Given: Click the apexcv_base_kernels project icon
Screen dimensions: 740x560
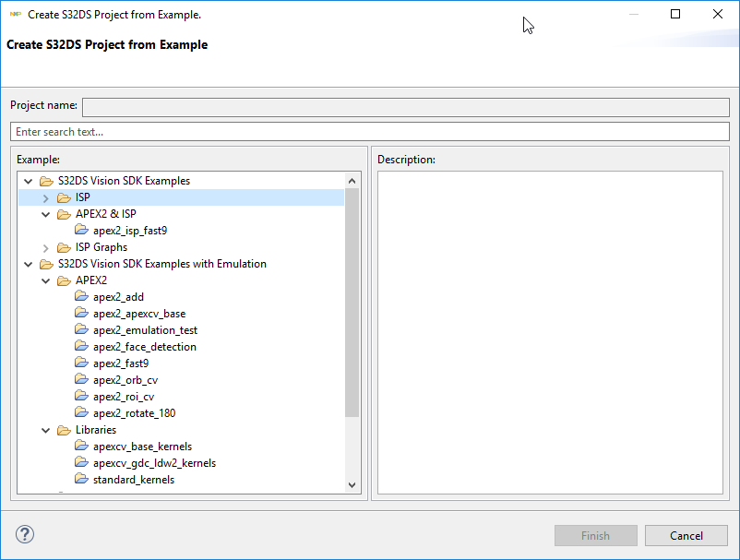Looking at the screenshot, I should (81, 447).
